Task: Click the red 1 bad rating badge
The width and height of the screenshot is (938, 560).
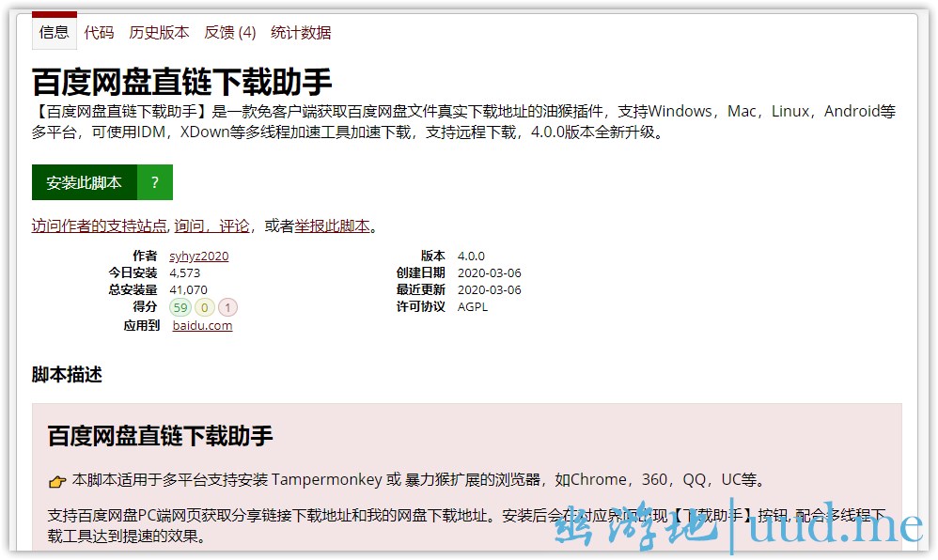Action: coord(228,307)
